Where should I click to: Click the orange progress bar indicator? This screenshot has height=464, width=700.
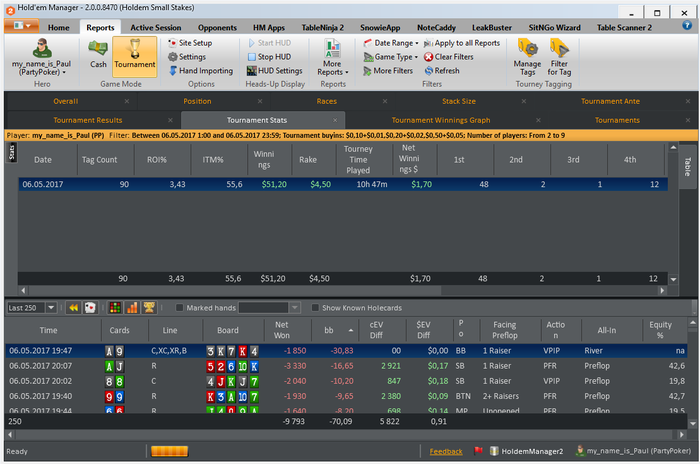(170, 451)
